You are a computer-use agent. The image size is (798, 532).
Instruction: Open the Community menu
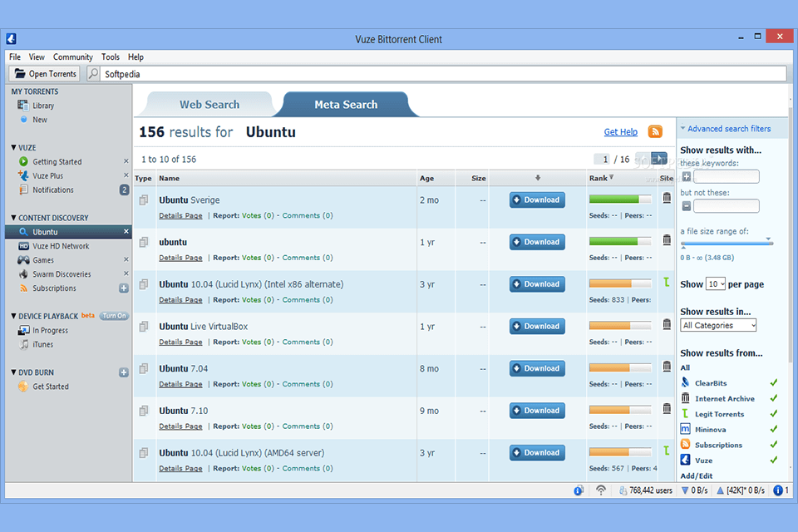point(73,57)
